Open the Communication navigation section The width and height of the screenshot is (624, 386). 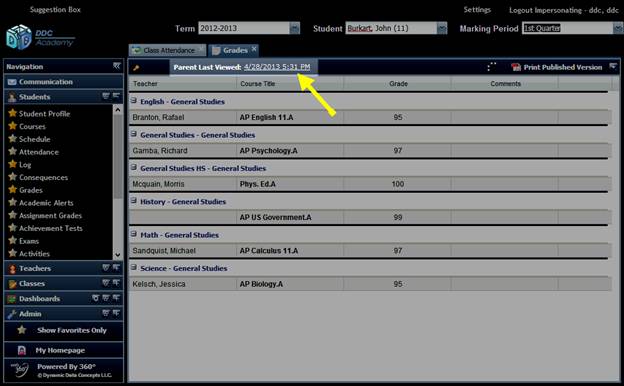click(64, 82)
